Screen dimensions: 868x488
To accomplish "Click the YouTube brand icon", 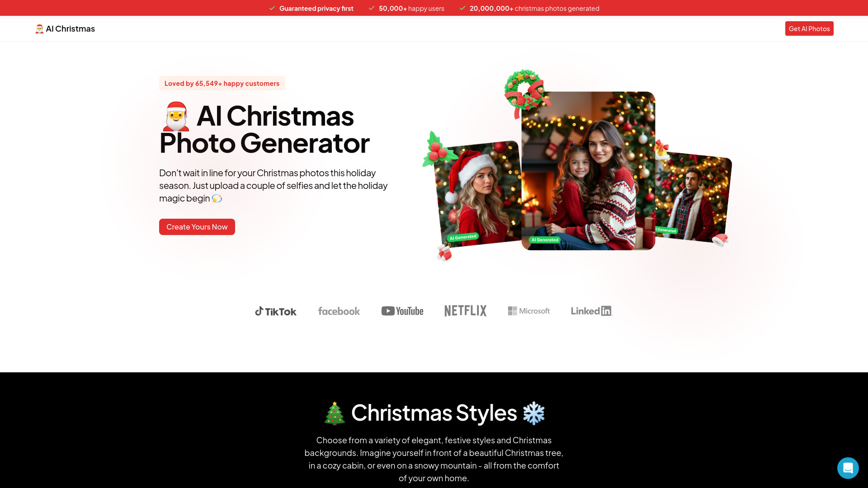I will click(402, 310).
